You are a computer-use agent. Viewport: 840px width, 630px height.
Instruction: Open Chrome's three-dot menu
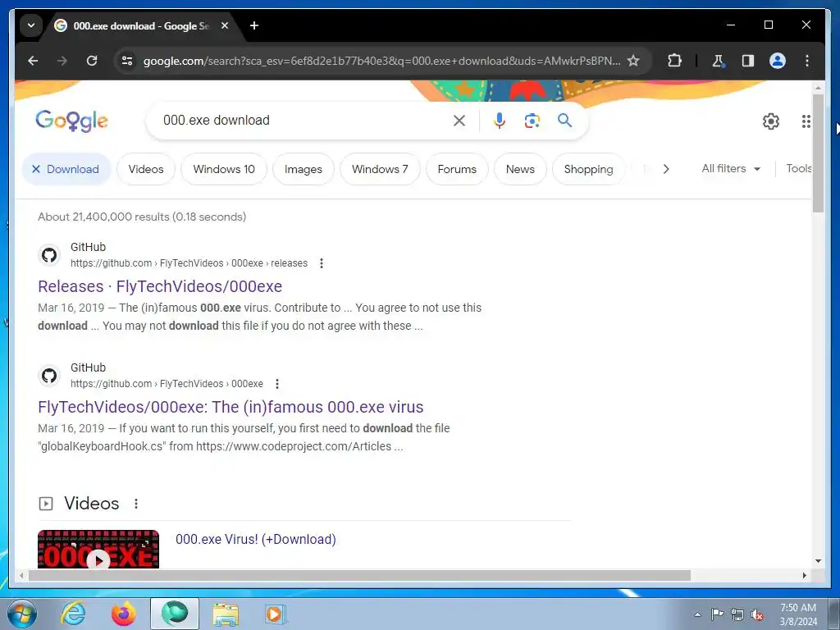tap(807, 61)
